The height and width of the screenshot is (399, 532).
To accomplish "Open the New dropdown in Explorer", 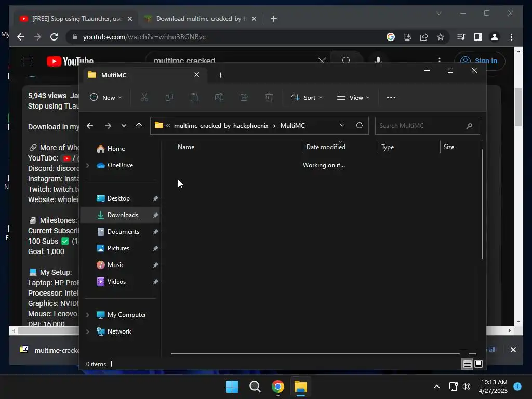I will tap(105, 97).
